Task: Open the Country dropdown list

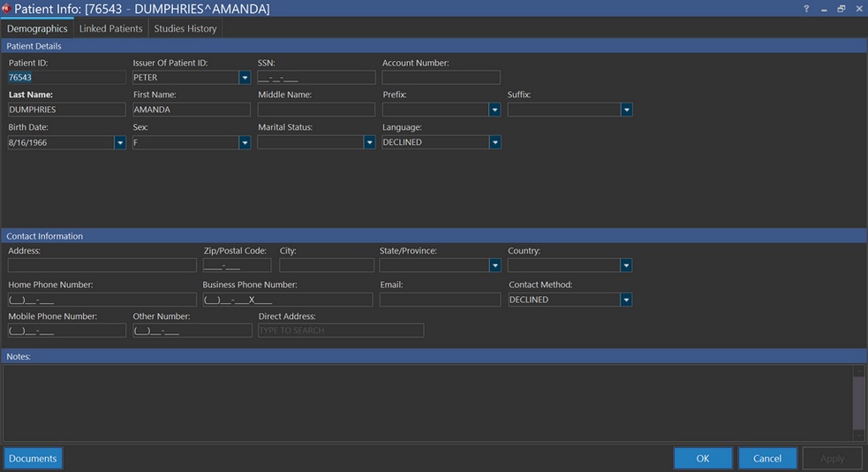Action: pyautogui.click(x=626, y=265)
